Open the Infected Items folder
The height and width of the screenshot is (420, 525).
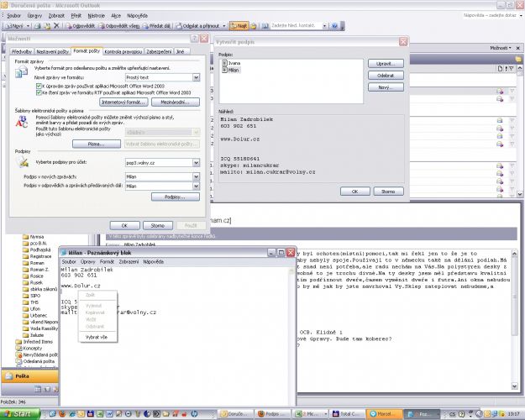(34, 342)
